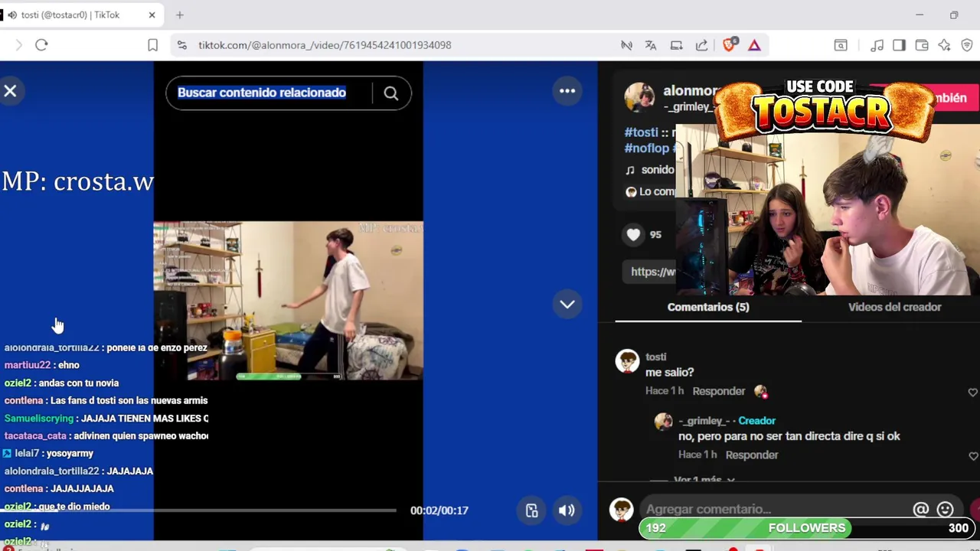Click the 'Agregar comentario...' field
The height and width of the screenshot is (551, 980).
tap(773, 510)
